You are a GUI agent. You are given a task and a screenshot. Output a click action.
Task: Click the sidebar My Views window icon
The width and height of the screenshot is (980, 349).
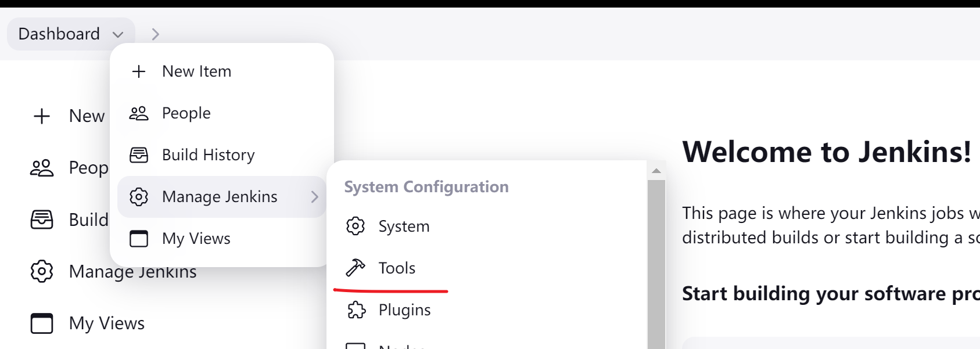point(42,323)
